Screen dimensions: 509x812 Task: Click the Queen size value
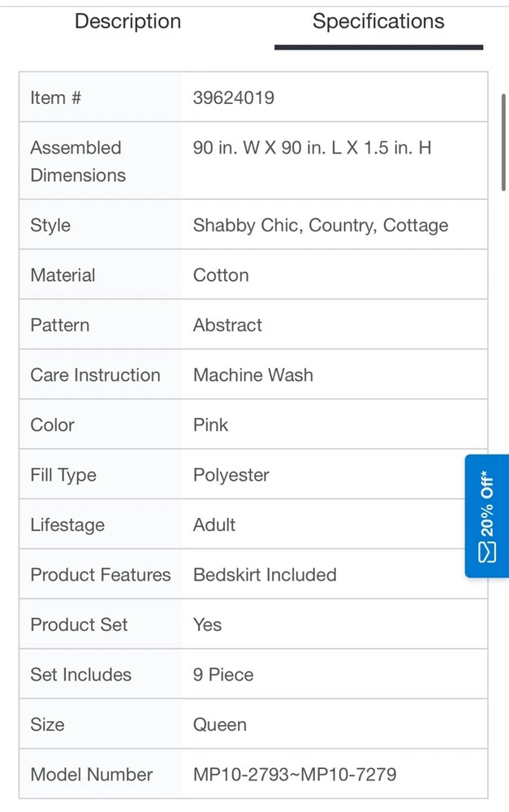(x=220, y=725)
